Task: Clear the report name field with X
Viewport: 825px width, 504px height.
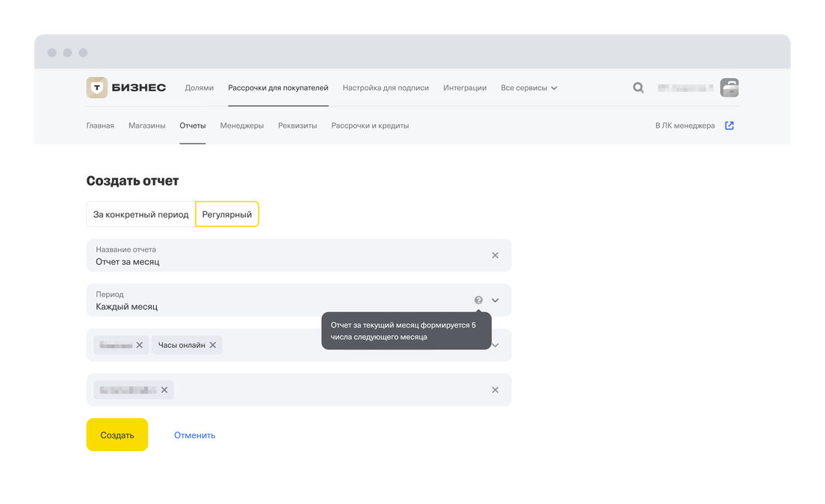Action: click(x=495, y=255)
